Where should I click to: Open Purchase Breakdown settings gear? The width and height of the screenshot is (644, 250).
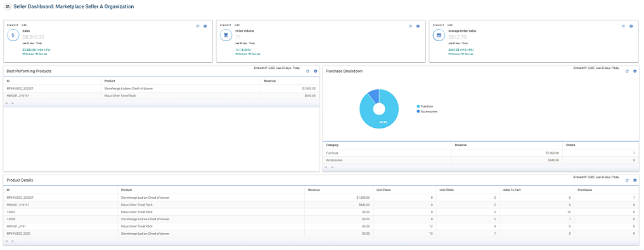click(634, 71)
